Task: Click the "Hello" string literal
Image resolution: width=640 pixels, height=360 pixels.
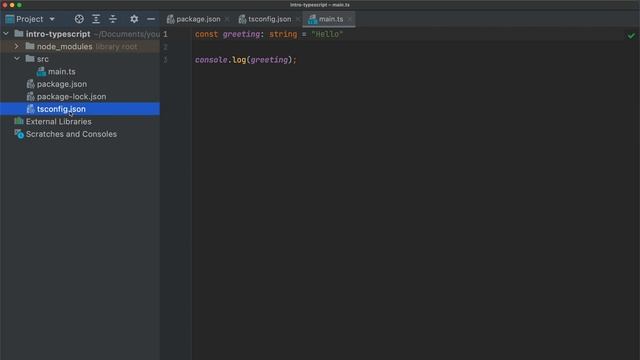Action: [x=327, y=34]
